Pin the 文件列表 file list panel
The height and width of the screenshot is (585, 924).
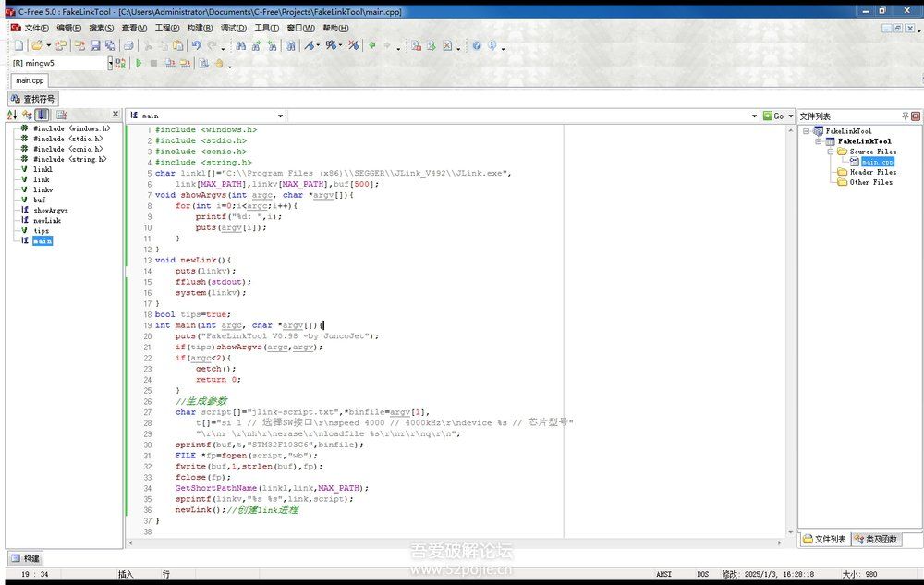click(x=905, y=116)
